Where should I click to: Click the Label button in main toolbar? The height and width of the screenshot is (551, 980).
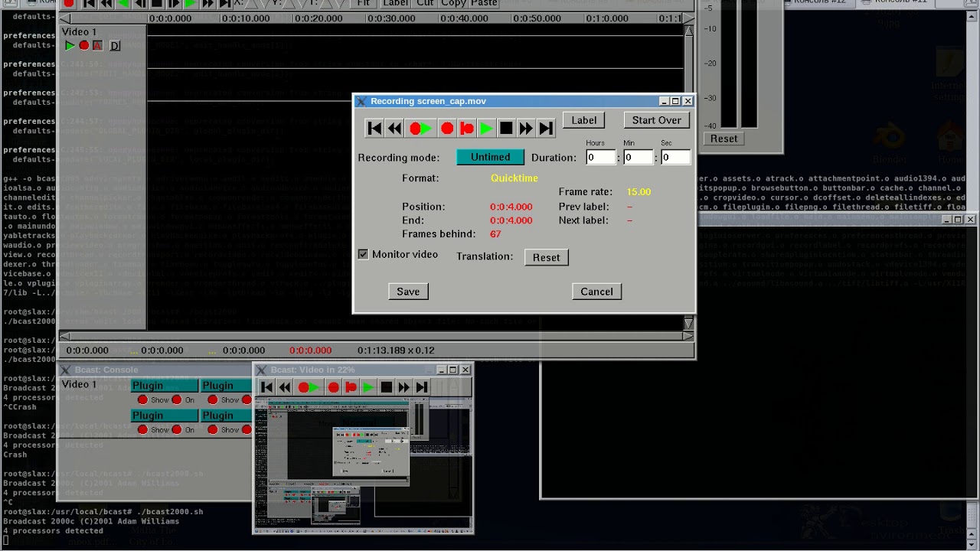[395, 3]
